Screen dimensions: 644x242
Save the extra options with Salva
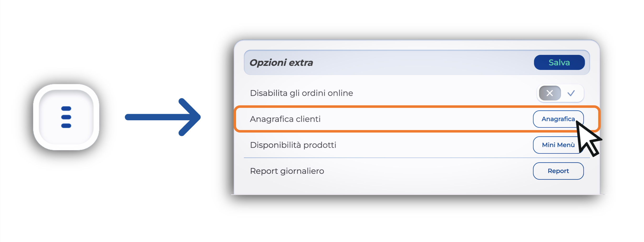coord(559,62)
